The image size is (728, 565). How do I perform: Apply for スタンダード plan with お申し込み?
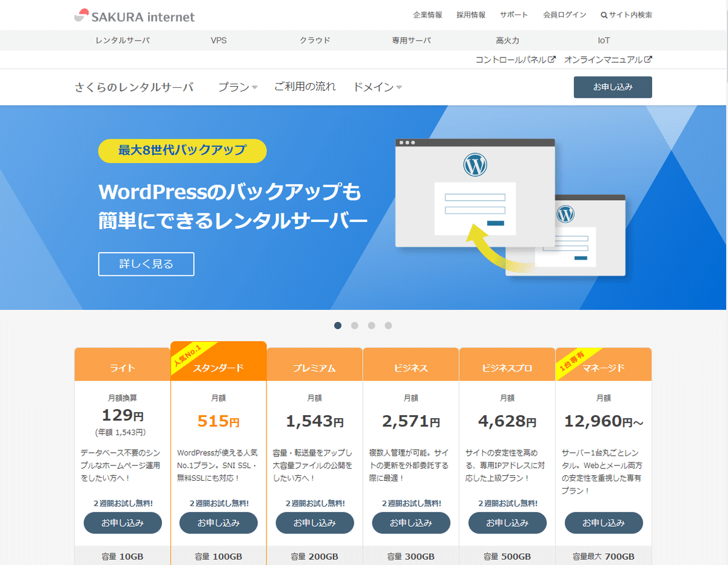tap(218, 523)
